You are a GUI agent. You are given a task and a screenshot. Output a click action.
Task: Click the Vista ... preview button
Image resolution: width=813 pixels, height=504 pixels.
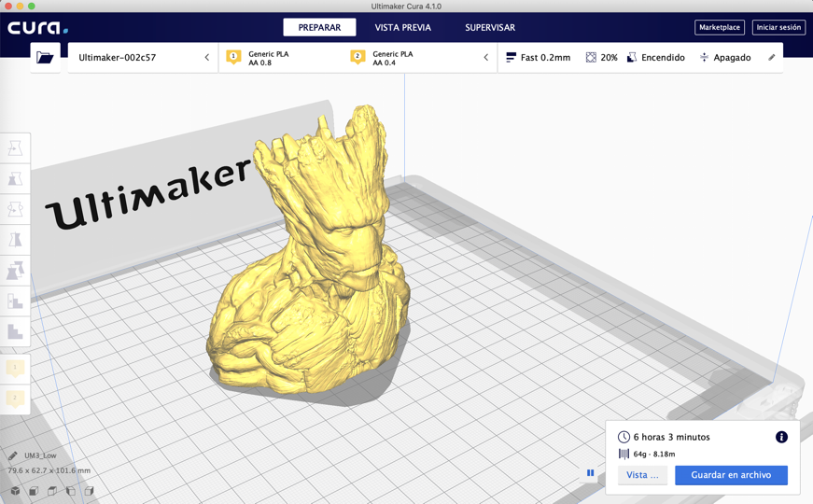click(642, 475)
